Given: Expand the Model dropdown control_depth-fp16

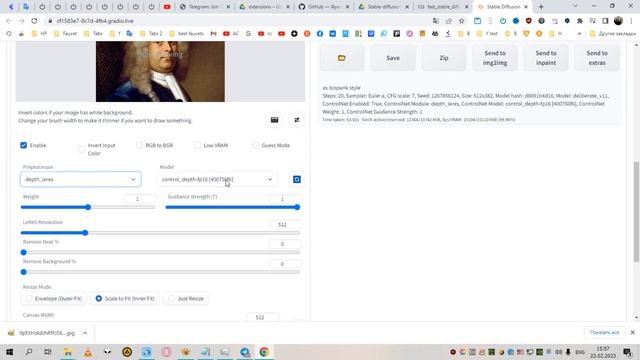Looking at the screenshot, I should click(x=217, y=180).
